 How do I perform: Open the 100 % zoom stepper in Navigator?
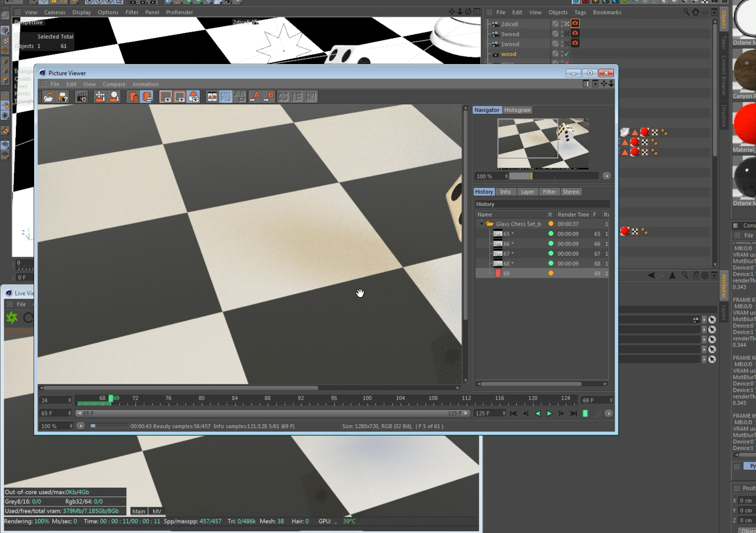[x=506, y=176]
